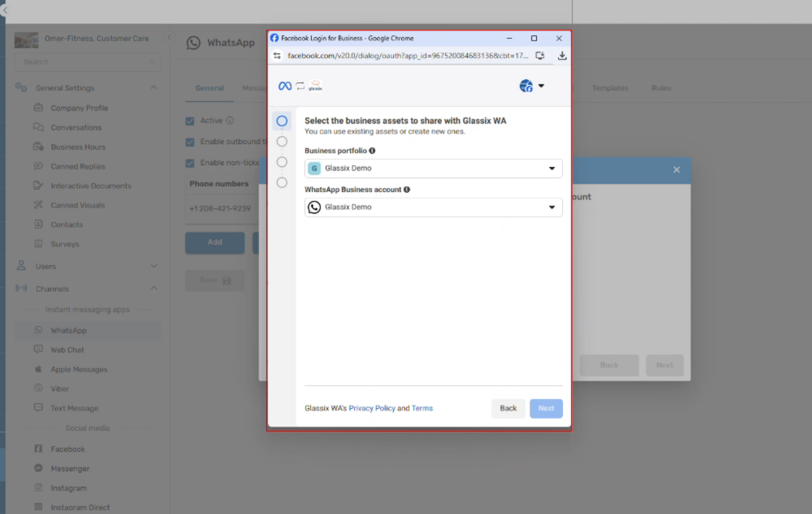
Task: Click the phone number +1 208-421-9239
Action: 220,208
